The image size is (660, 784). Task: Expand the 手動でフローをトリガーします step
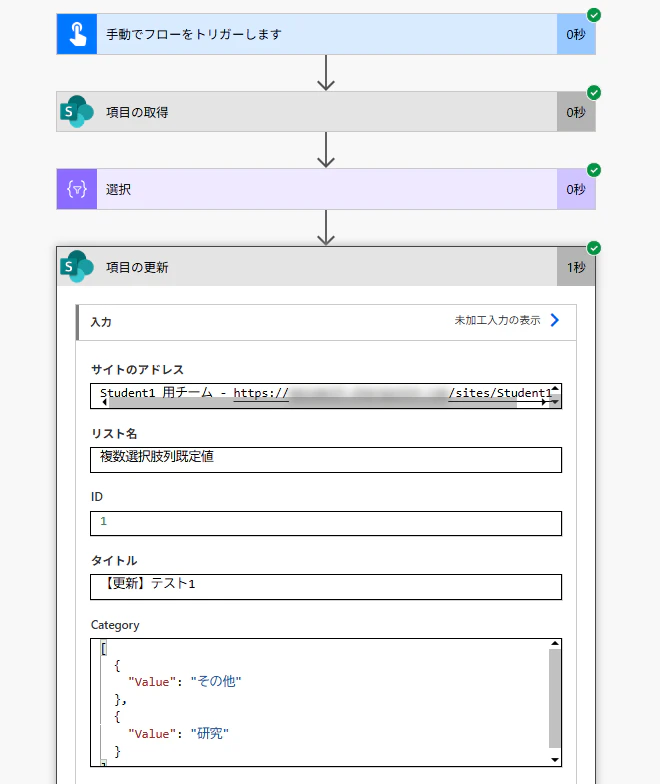click(326, 34)
